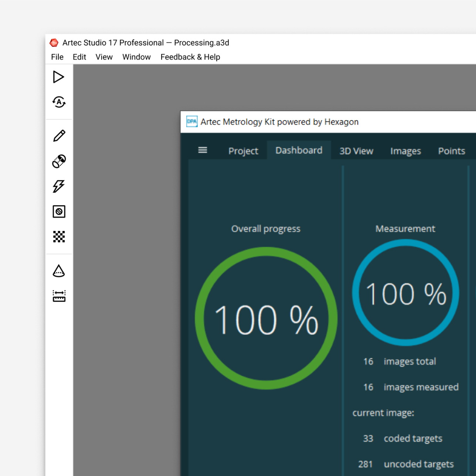The width and height of the screenshot is (476, 476).
Task: Open the Autopilot icon in sidebar
Action: (x=59, y=102)
